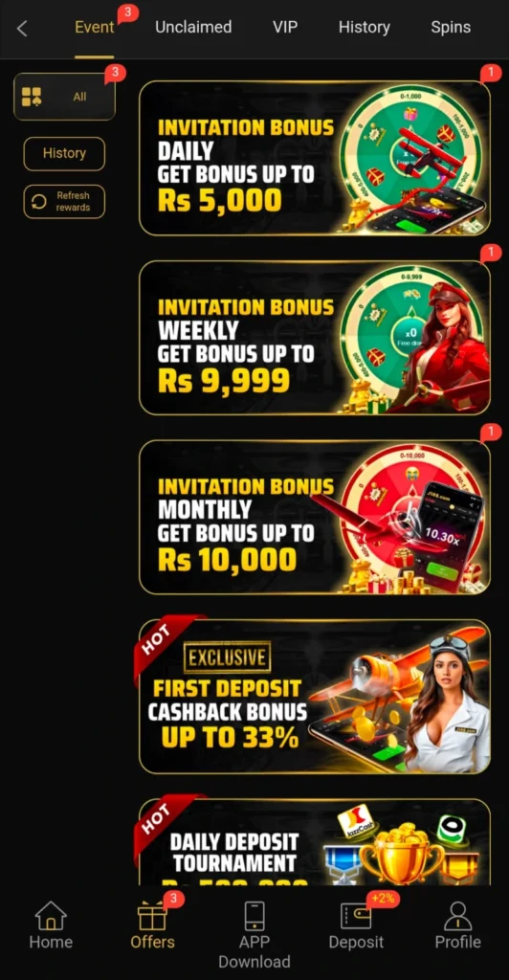Open the Daily Deposit Tournament banner
Viewport: 509px width, 980px height.
314,841
